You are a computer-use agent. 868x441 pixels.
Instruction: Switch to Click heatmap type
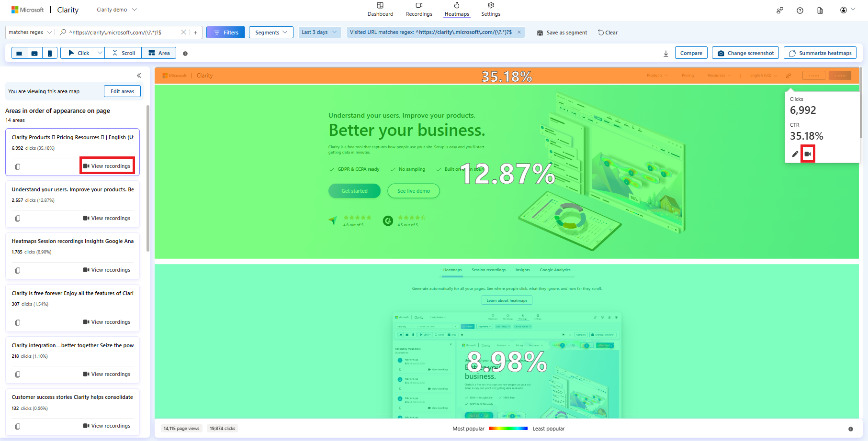point(79,53)
